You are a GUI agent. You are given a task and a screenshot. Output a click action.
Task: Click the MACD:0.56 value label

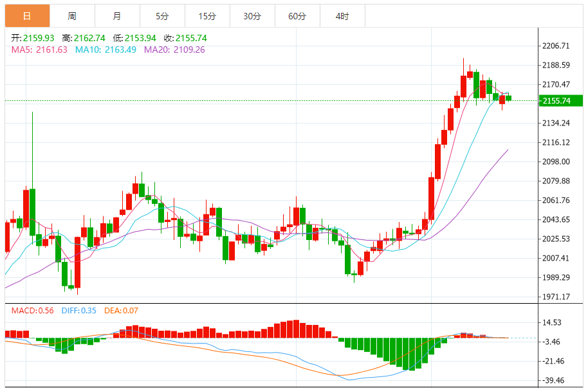(x=33, y=311)
